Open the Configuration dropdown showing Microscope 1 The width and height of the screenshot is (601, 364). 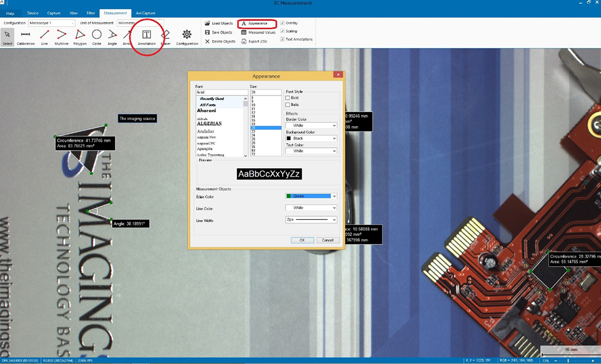point(52,23)
